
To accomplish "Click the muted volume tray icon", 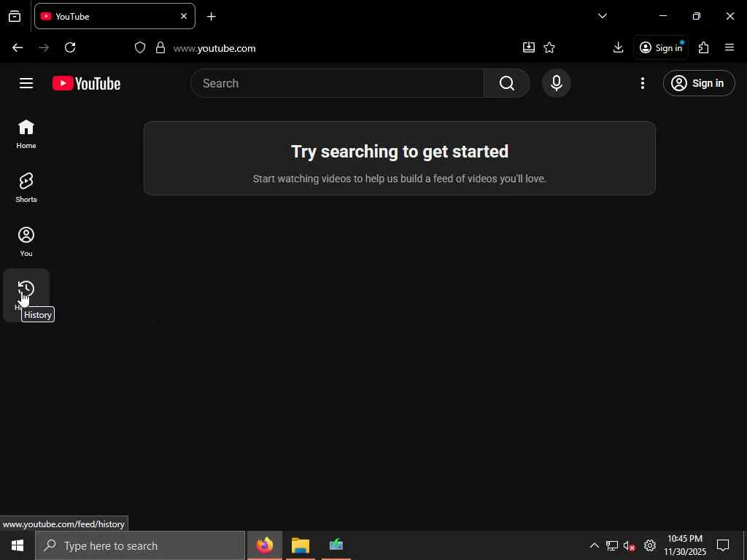I will [630, 545].
